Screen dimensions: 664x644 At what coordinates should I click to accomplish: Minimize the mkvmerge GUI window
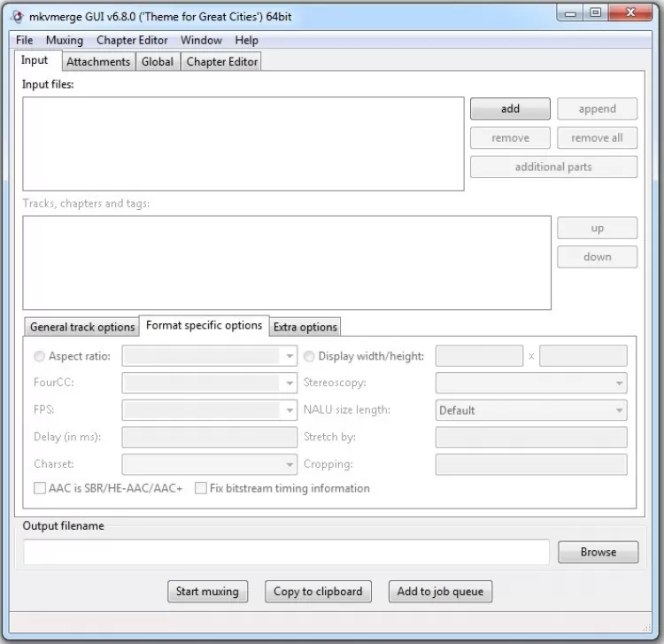point(570,13)
